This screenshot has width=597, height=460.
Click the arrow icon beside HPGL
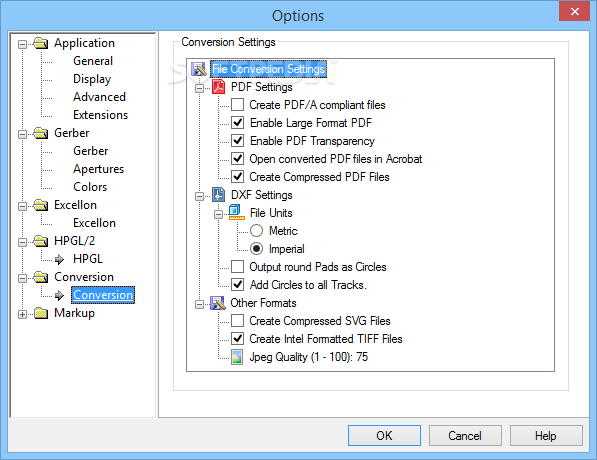tap(59, 260)
